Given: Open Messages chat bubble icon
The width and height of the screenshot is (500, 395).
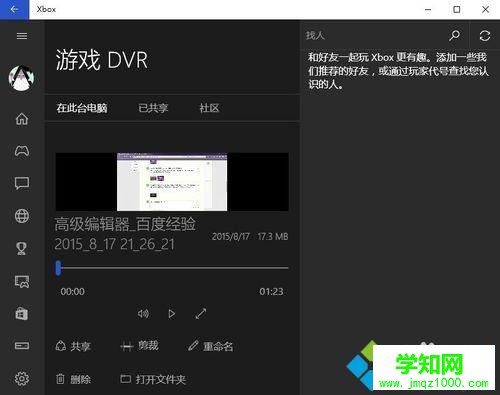Looking at the screenshot, I should [x=22, y=183].
